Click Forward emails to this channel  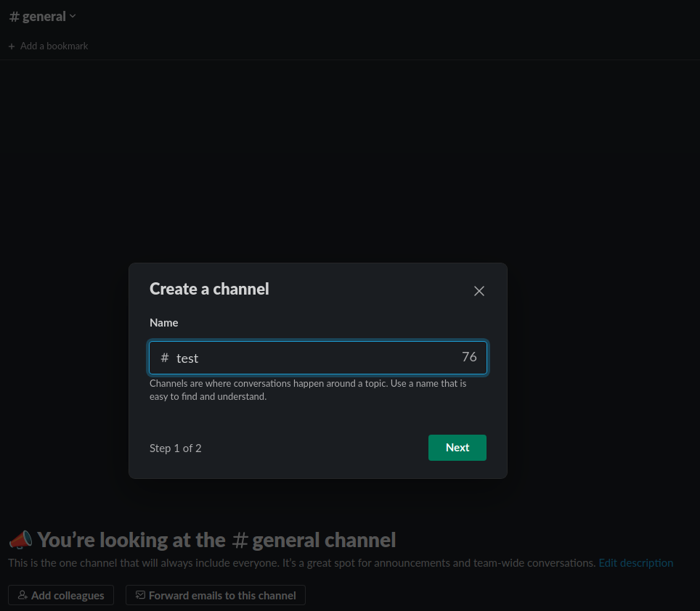pos(216,595)
